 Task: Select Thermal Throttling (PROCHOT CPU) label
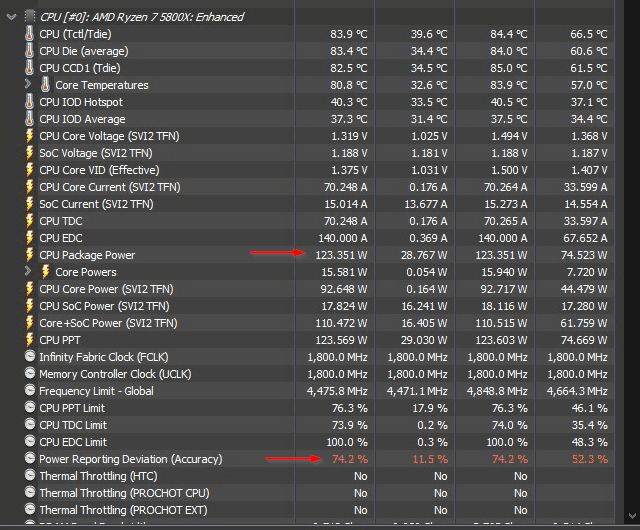[124, 493]
